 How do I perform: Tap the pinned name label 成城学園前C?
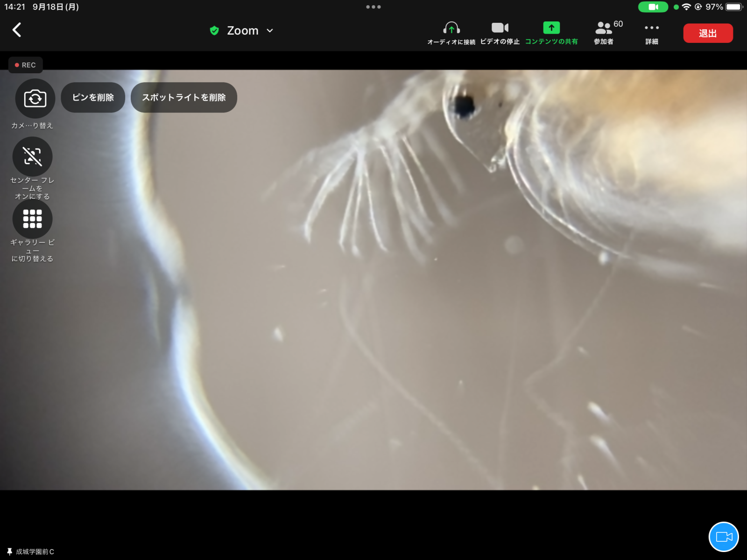[x=31, y=552]
